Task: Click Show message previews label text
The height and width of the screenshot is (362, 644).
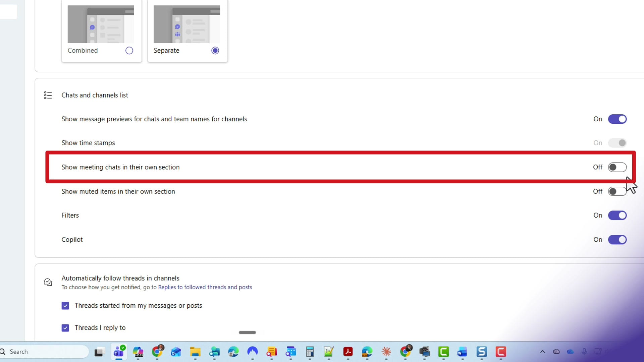Action: pyautogui.click(x=154, y=119)
